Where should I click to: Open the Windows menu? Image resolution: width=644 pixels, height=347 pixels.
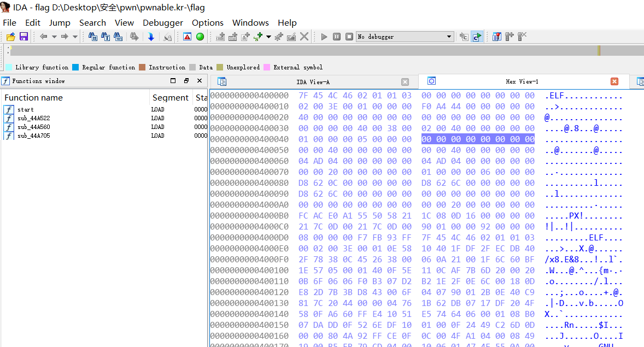click(250, 22)
